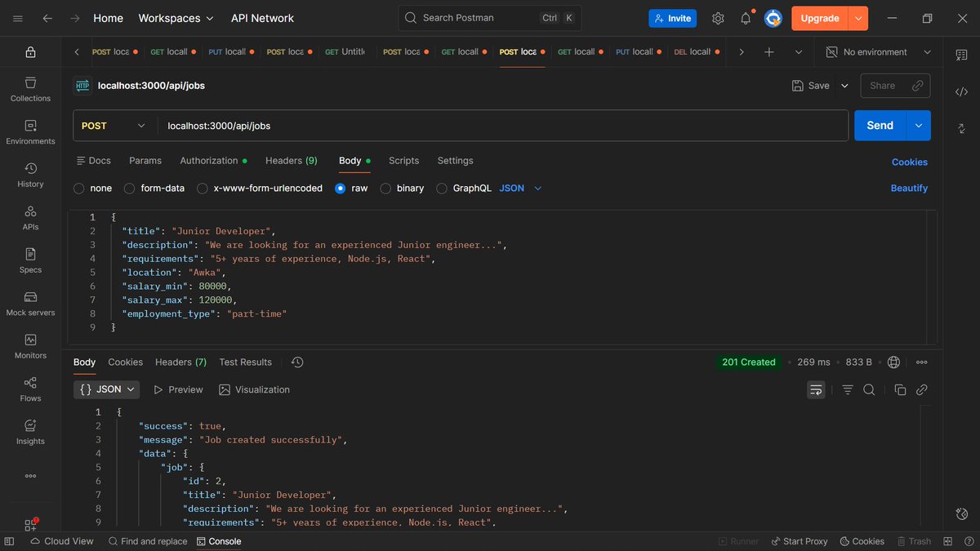The image size is (980, 551).
Task: Open the user avatar menu
Action: (773, 18)
